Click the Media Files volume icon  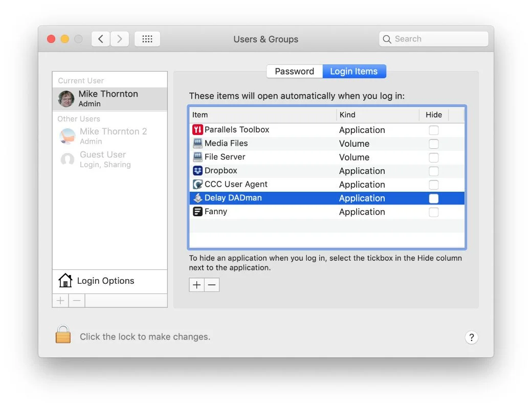pyautogui.click(x=197, y=143)
